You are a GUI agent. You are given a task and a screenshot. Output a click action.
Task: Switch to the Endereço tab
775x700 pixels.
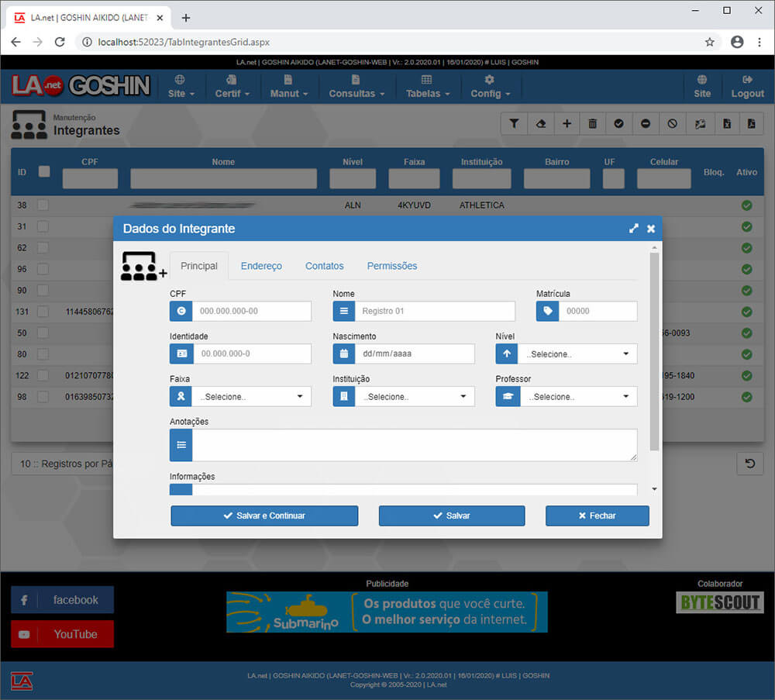(261, 266)
